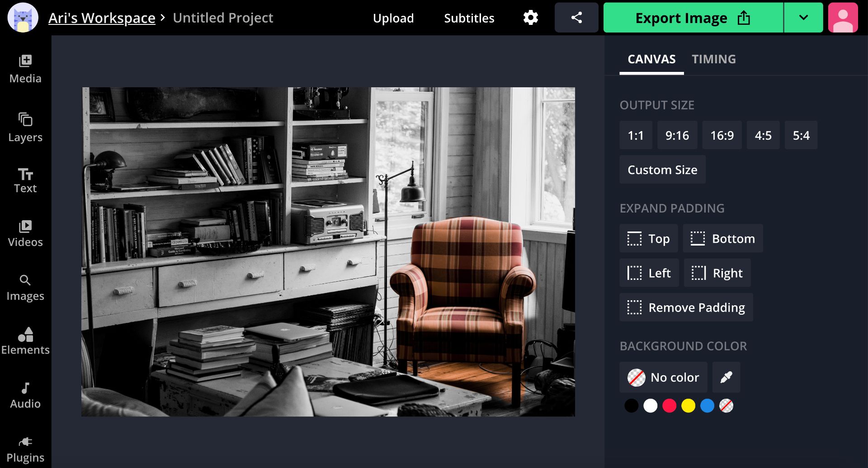The image size is (868, 468).
Task: Go to Ari's Workspace link
Action: 102,18
